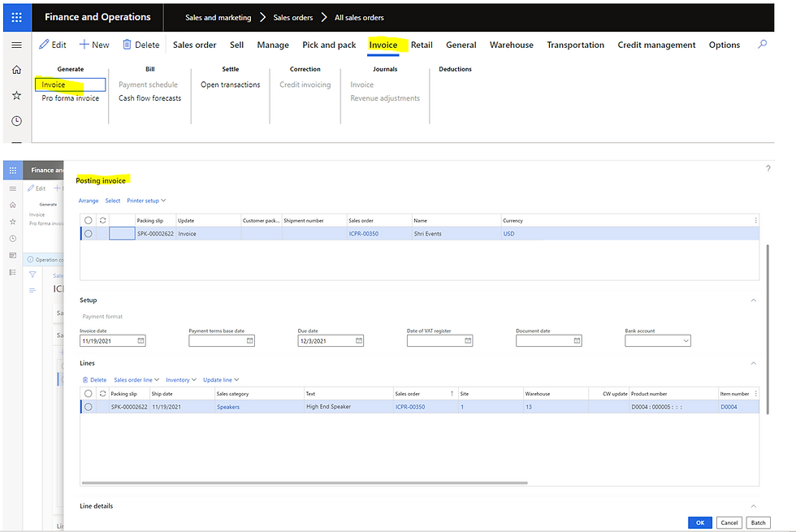Viewport: 796px width, 532px height.
Task: Switch to the Warehouse ribbon tab
Action: tap(511, 45)
